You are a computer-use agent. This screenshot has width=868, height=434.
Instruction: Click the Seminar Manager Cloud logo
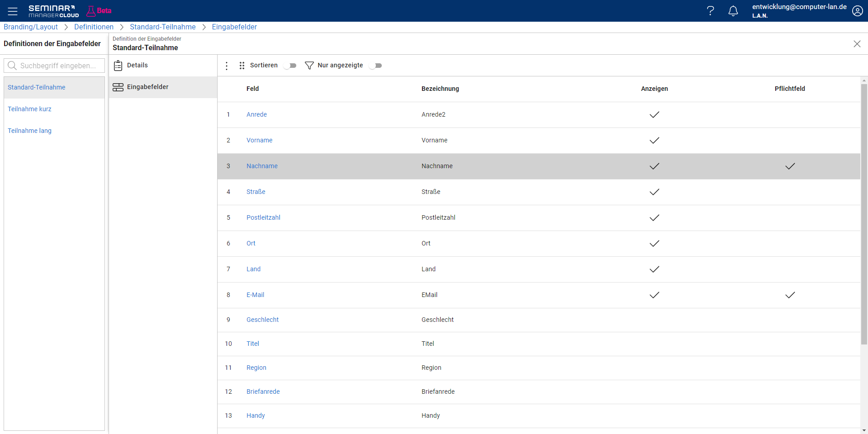pos(54,11)
